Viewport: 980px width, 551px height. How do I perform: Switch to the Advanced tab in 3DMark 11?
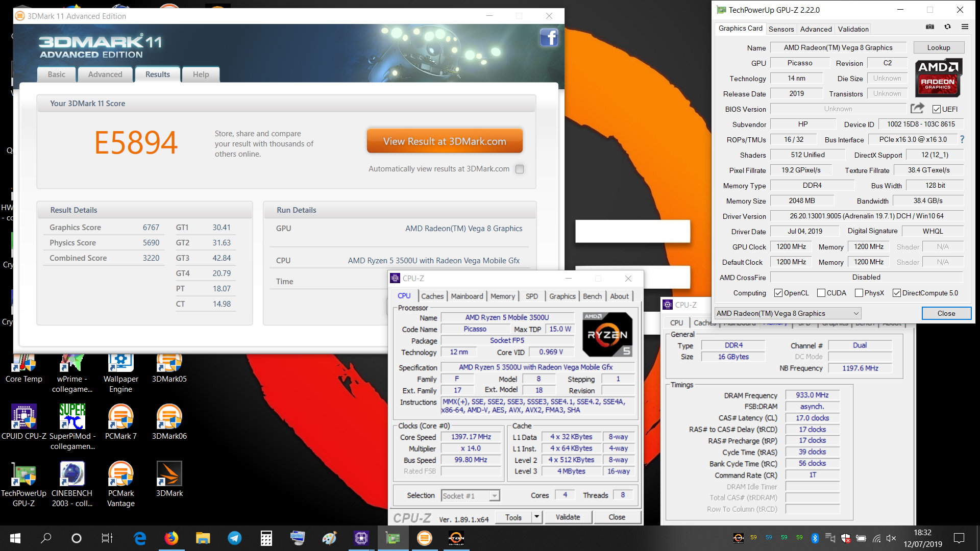105,74
